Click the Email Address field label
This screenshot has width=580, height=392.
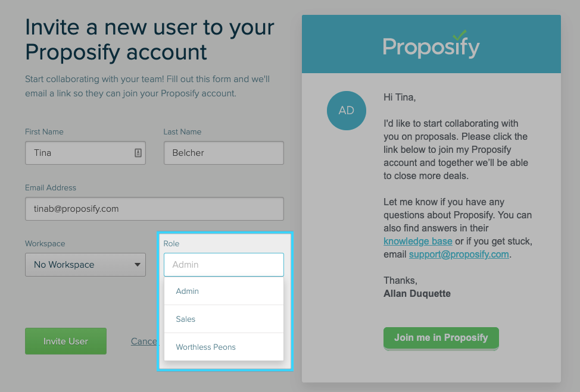click(x=51, y=188)
